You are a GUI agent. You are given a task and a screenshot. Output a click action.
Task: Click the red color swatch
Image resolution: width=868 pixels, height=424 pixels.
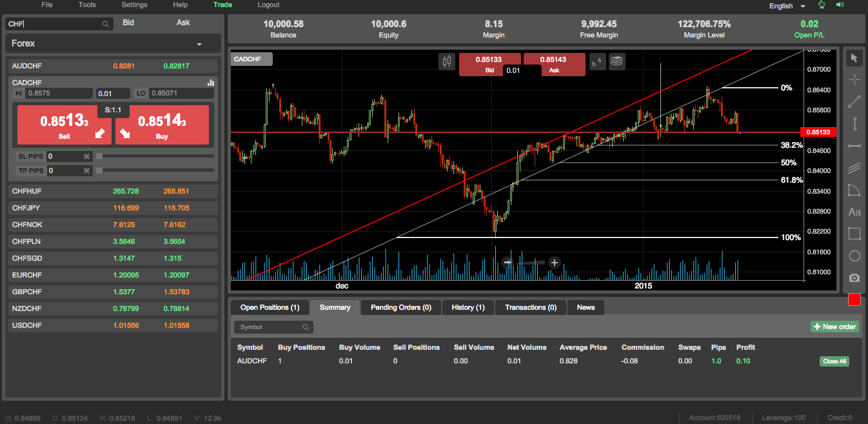[x=854, y=299]
